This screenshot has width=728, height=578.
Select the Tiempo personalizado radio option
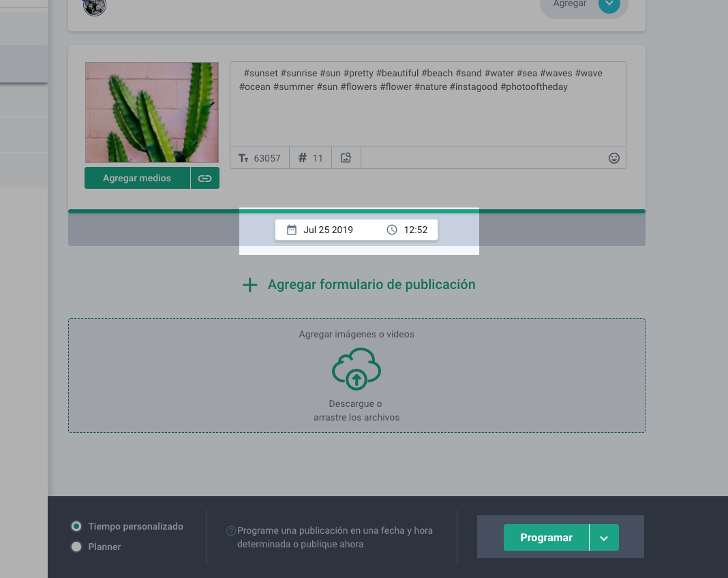click(x=76, y=526)
